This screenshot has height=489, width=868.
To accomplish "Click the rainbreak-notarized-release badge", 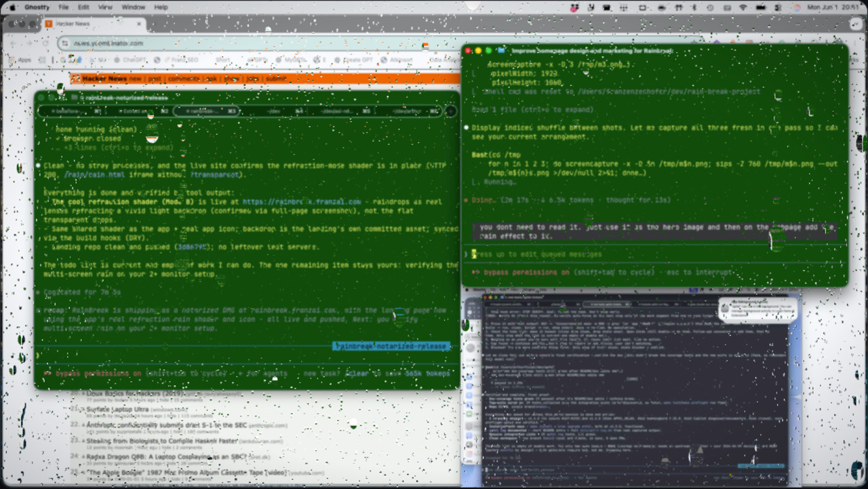I will (390, 346).
